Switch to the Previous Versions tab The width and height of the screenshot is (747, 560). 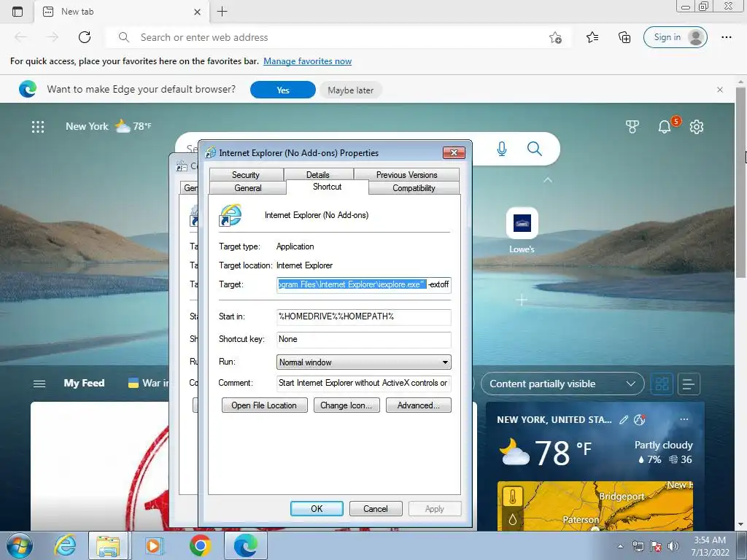pos(406,175)
